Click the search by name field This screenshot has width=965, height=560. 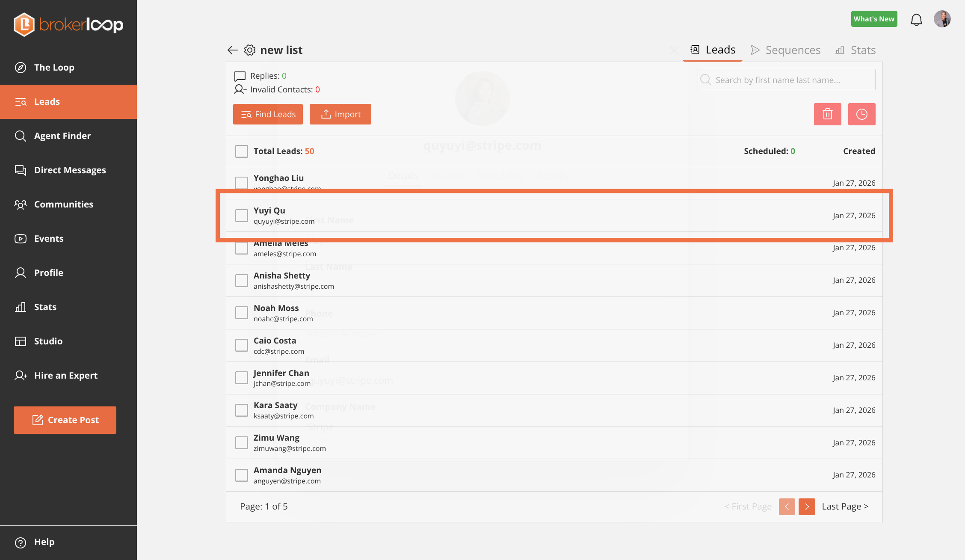(x=786, y=80)
